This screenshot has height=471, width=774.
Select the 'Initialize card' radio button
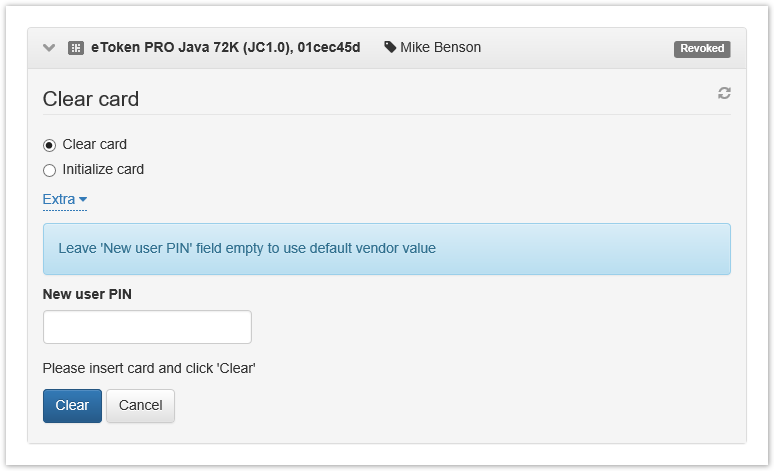(x=50, y=170)
